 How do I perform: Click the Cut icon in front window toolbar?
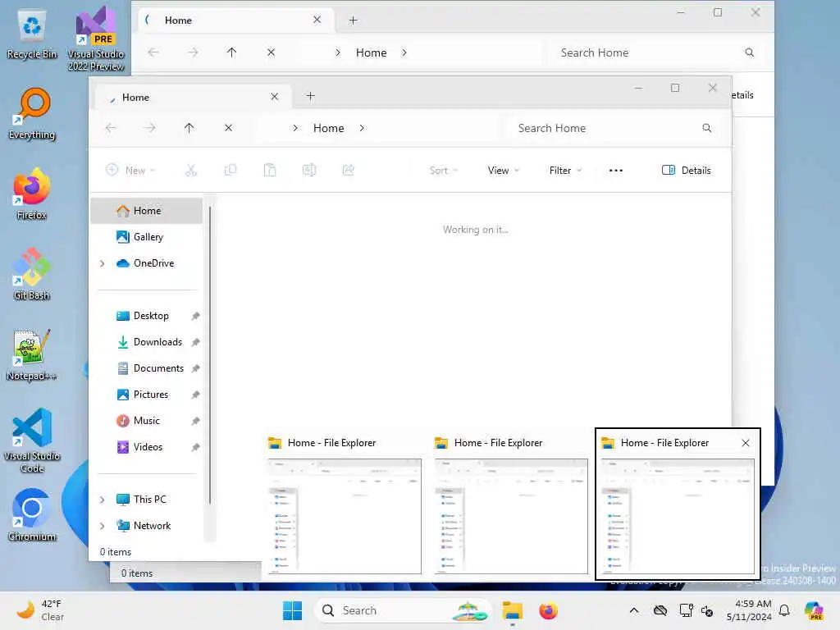pos(191,171)
